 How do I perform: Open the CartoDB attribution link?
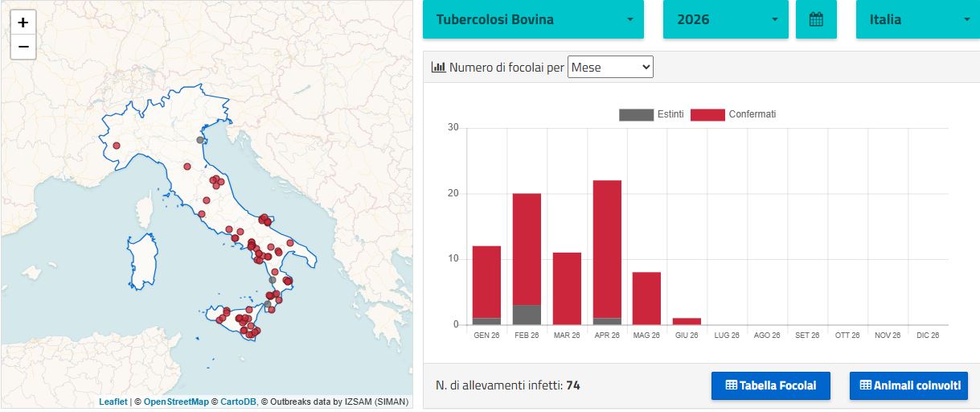pyautogui.click(x=238, y=402)
